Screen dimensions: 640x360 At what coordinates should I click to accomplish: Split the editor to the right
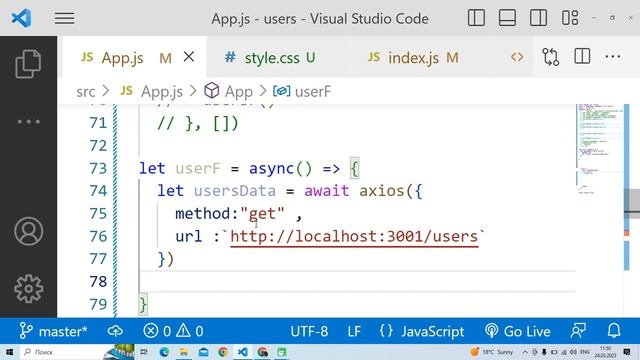tap(582, 56)
